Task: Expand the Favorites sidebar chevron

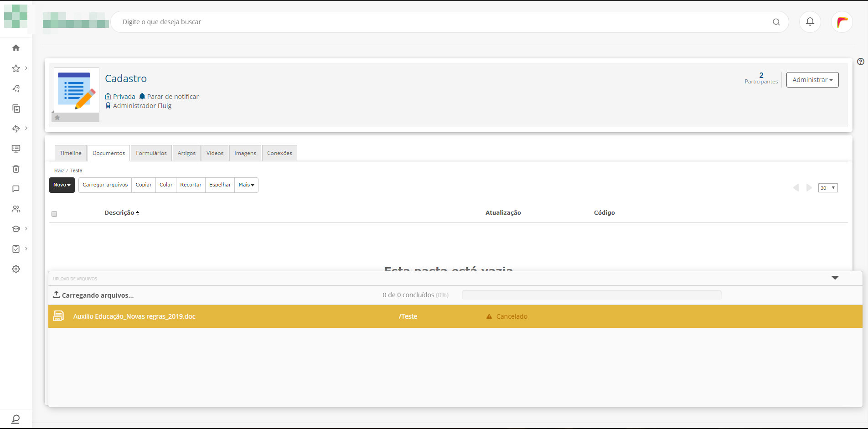Action: pos(26,68)
